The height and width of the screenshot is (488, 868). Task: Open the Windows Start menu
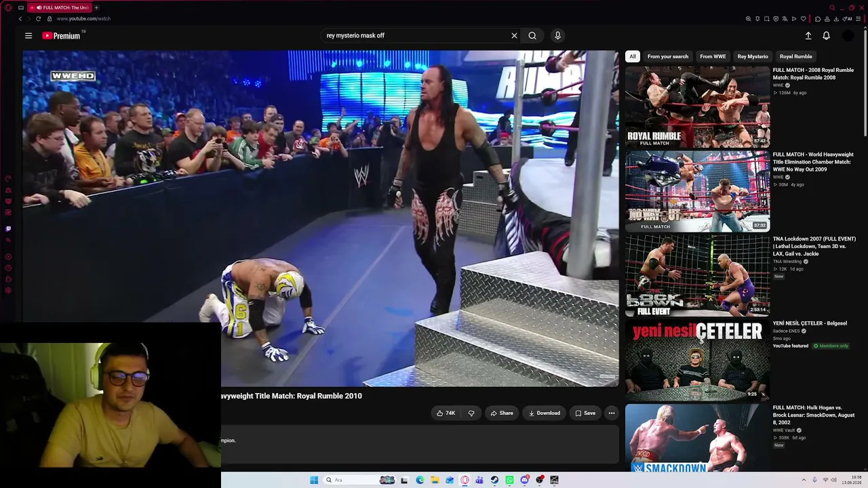pyautogui.click(x=314, y=481)
